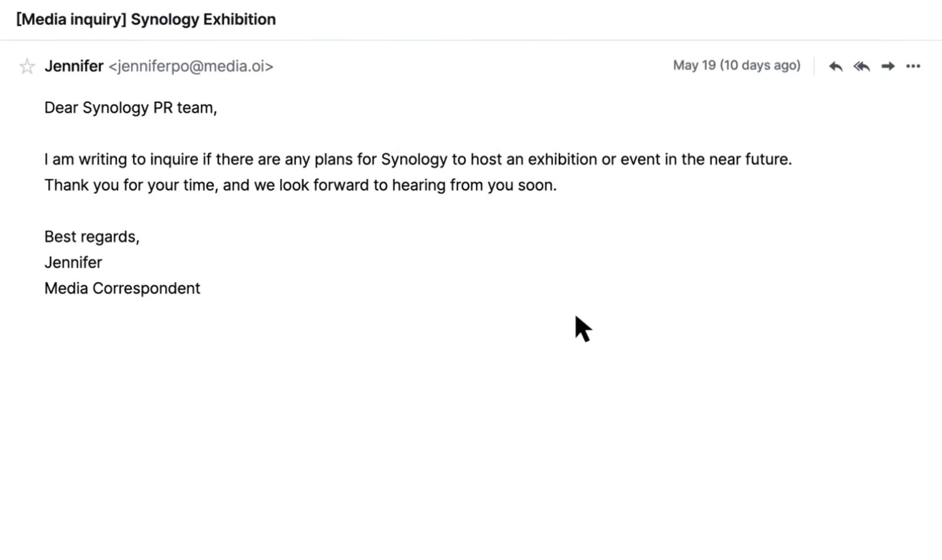942x560 pixels.
Task: Open the three-dot more actions menu
Action: pos(913,66)
